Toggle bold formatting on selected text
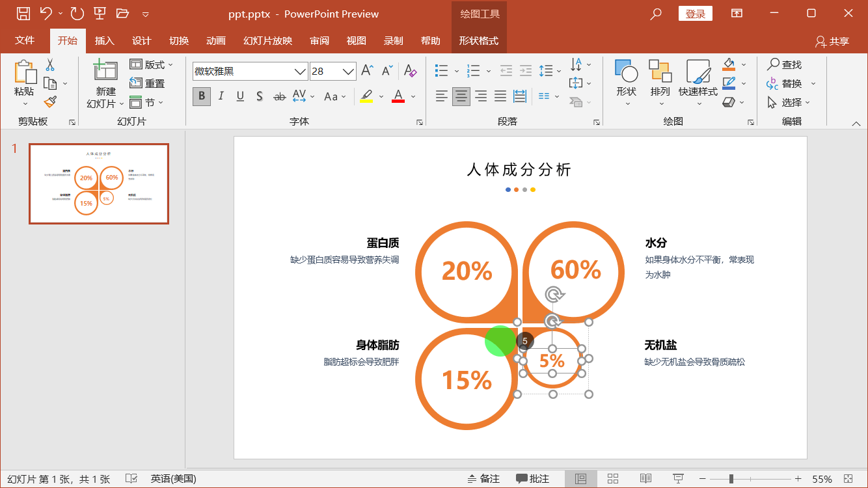 (x=201, y=96)
